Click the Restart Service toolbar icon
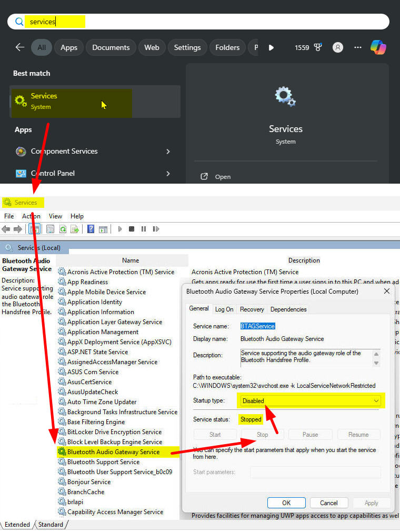 (156, 229)
